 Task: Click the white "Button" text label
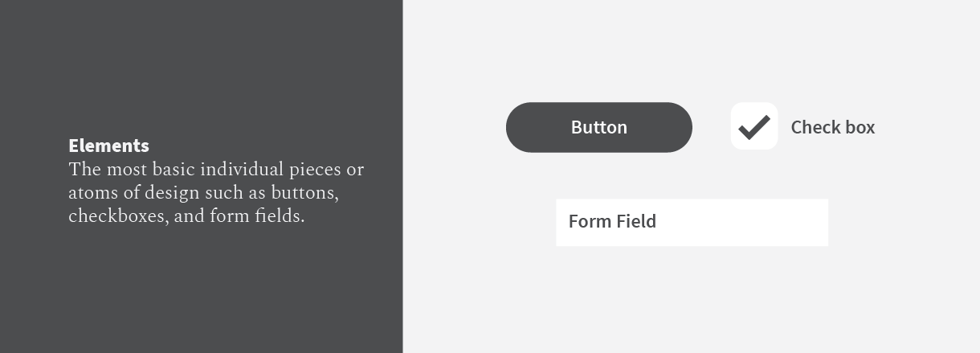(598, 127)
